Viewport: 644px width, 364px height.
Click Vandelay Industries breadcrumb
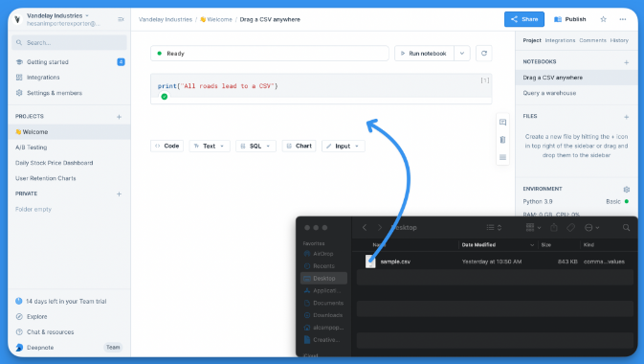click(166, 19)
